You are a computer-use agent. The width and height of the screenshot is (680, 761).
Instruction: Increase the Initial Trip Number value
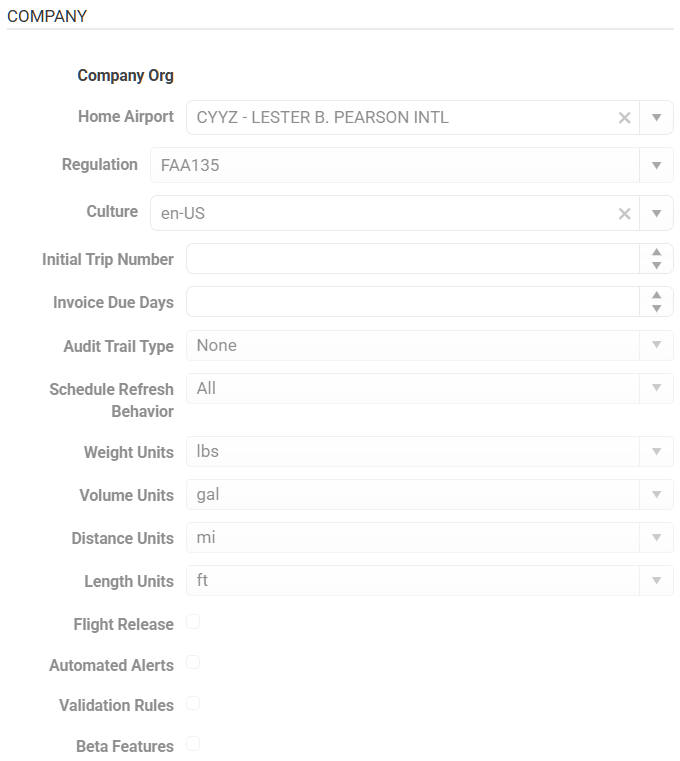tap(656, 253)
